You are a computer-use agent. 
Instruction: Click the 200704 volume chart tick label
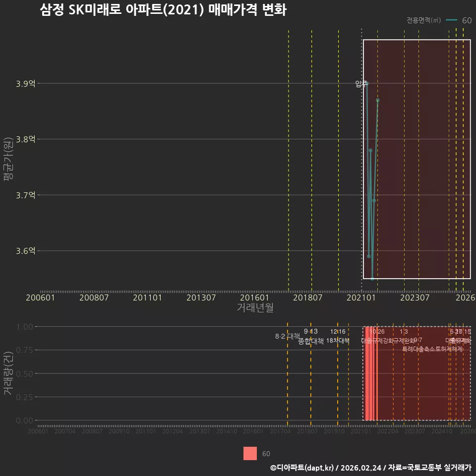(65, 431)
